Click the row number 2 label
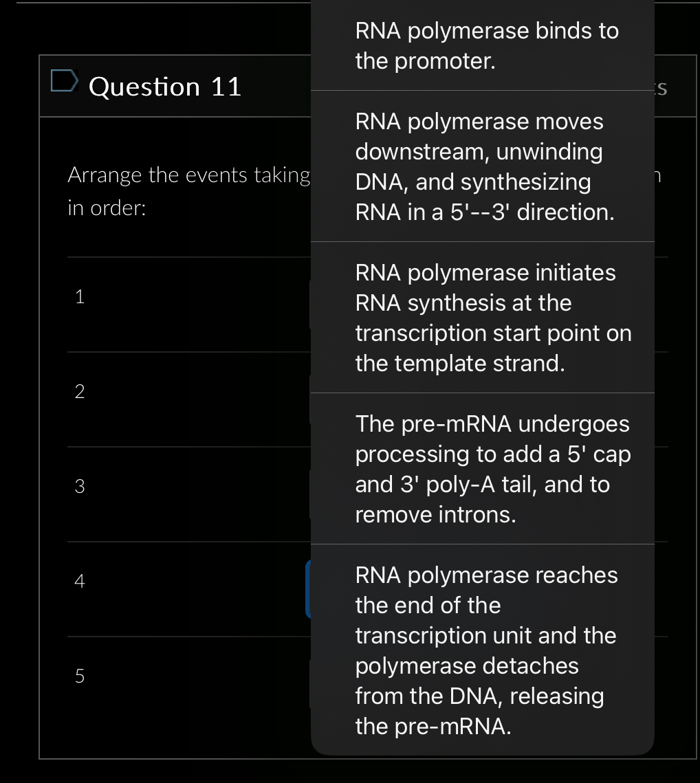The image size is (700, 783). [80, 391]
